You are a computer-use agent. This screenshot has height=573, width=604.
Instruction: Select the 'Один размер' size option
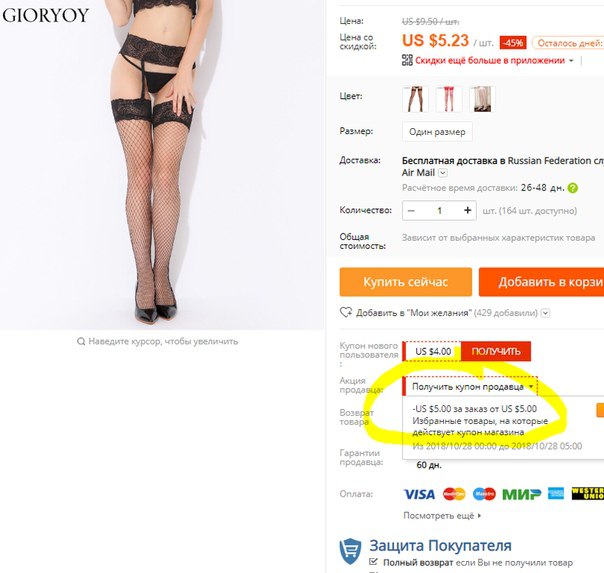[x=437, y=132]
